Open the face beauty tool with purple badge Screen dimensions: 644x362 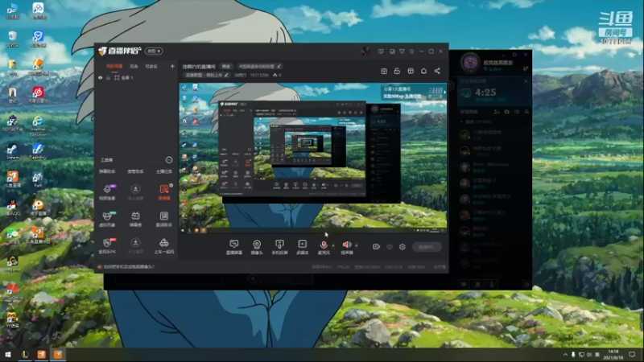pyautogui.click(x=107, y=191)
